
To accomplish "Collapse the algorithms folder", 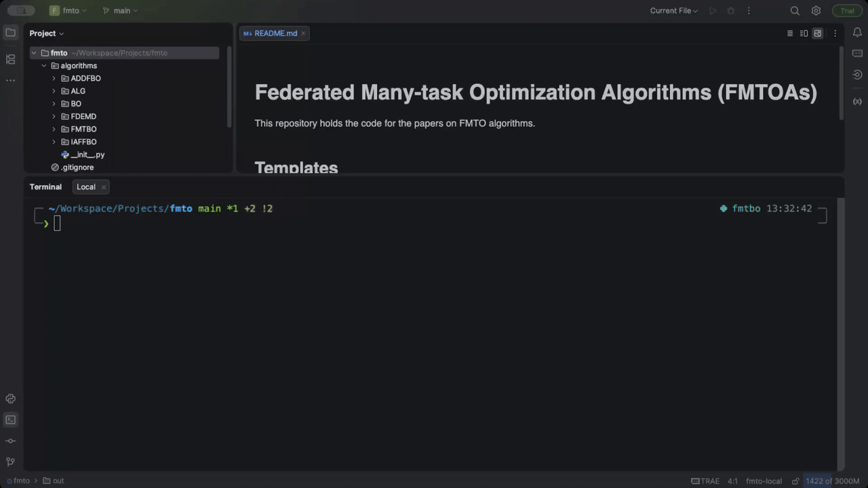I will pyautogui.click(x=44, y=65).
